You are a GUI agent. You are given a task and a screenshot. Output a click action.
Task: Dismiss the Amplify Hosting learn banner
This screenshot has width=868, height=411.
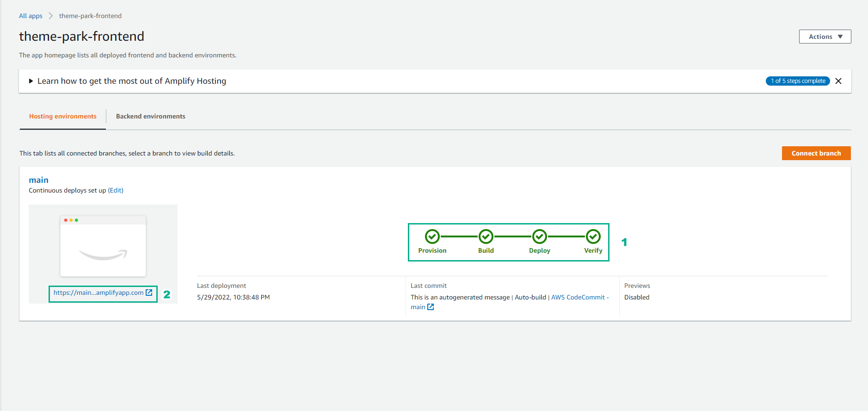click(x=838, y=81)
